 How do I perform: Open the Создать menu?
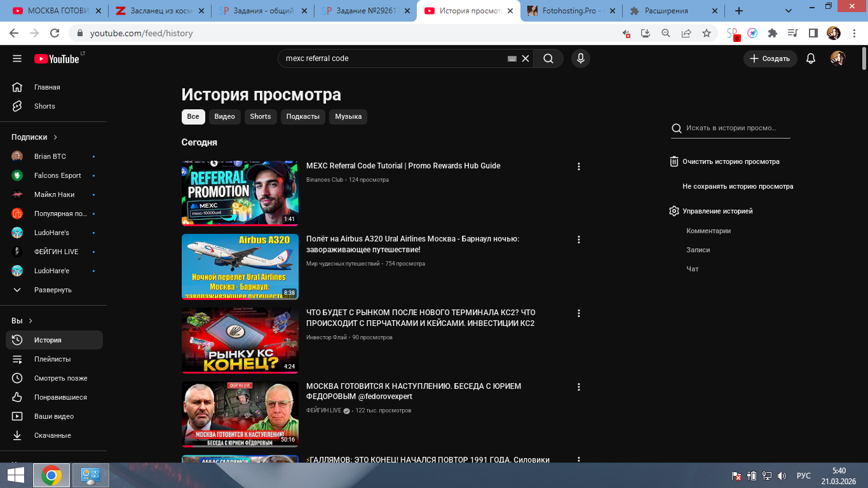pos(770,58)
